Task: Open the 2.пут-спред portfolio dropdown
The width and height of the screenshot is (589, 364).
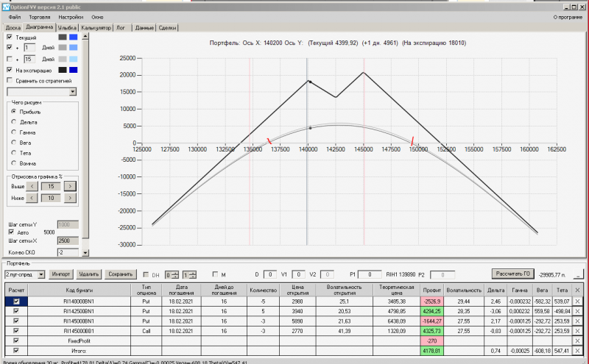Action: pyautogui.click(x=41, y=275)
